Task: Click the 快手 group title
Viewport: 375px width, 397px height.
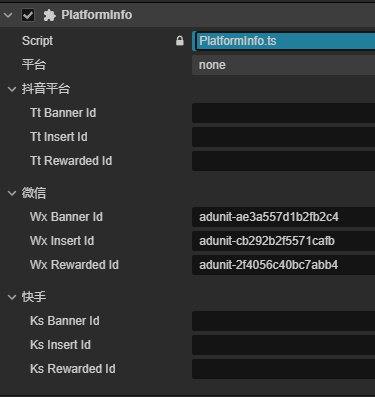Action: [x=34, y=297]
